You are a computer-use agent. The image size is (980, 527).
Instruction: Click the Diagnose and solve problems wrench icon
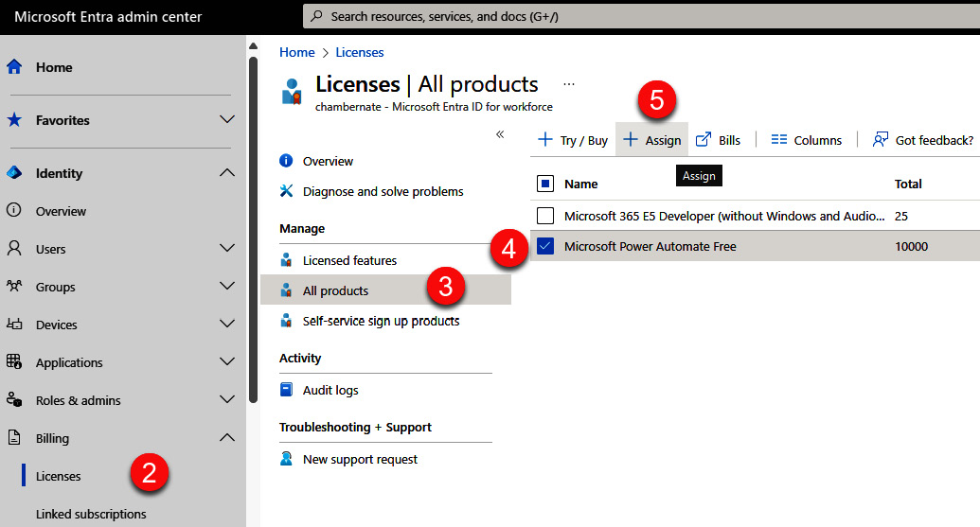point(286,190)
